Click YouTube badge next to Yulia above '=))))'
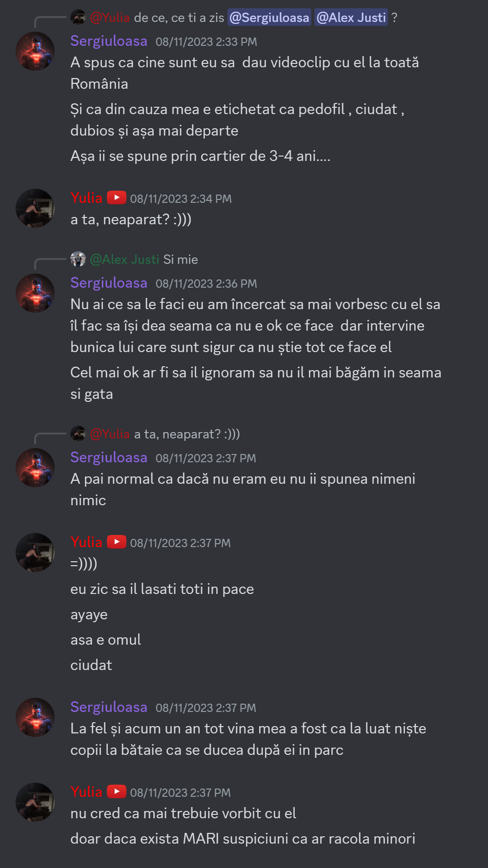 click(117, 542)
